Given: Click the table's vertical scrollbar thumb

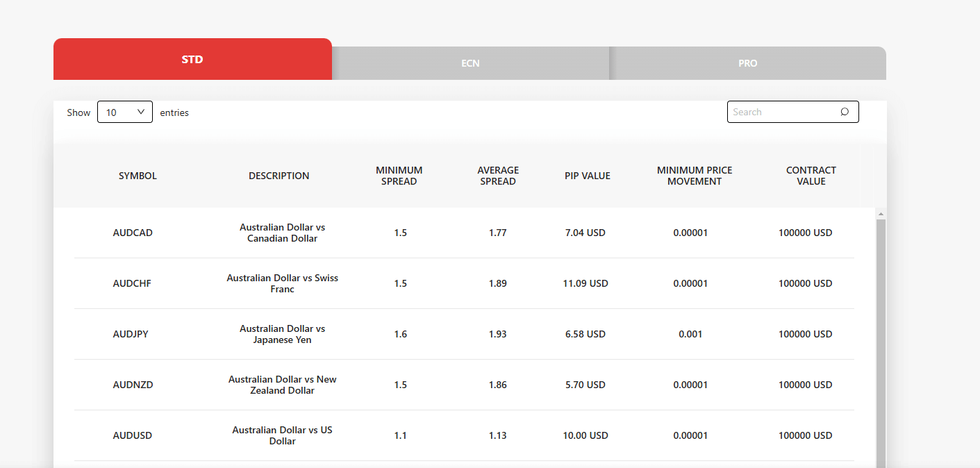Looking at the screenshot, I should click(881, 343).
